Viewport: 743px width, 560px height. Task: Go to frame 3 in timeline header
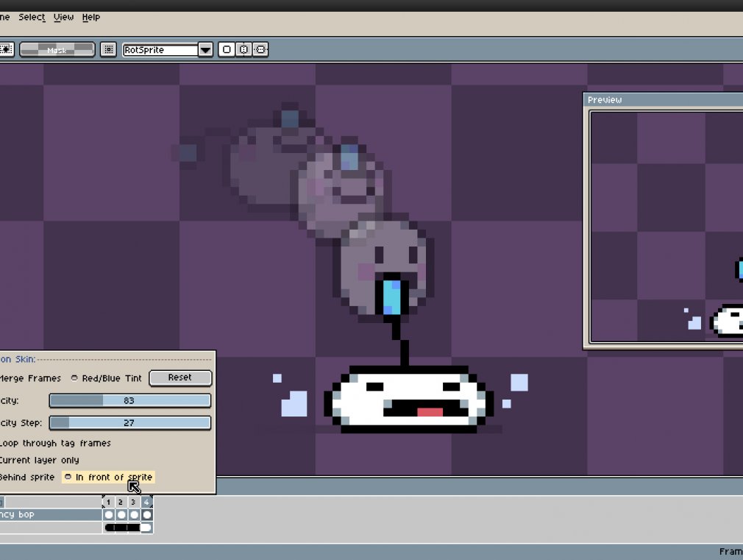134,502
